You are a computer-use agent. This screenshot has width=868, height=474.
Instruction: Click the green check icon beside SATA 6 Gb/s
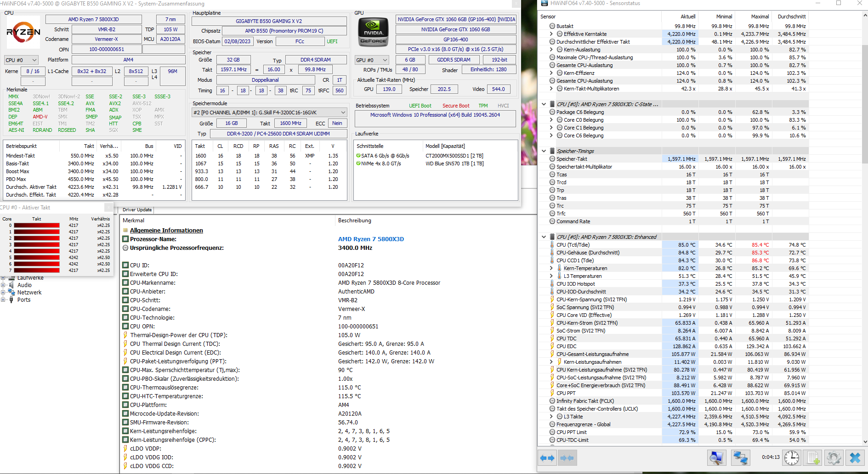click(358, 156)
